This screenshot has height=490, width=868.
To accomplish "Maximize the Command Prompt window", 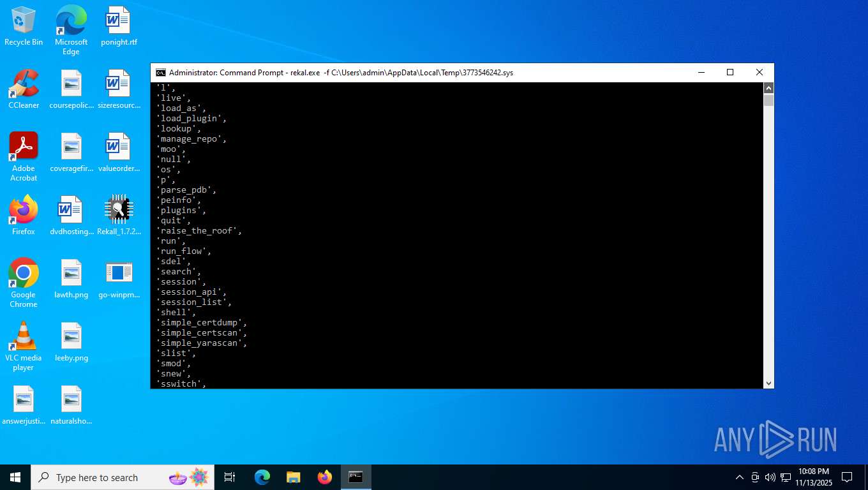I will 730,73.
